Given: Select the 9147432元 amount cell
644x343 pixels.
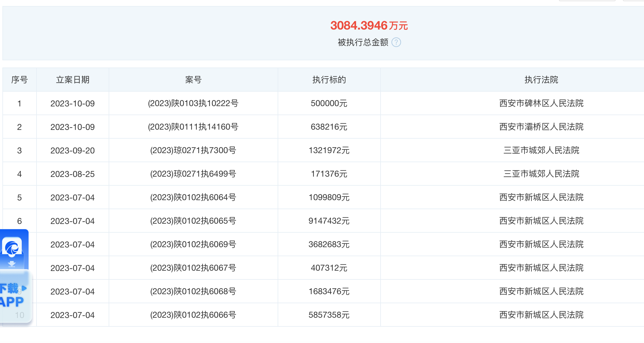Looking at the screenshot, I should coord(329,221).
